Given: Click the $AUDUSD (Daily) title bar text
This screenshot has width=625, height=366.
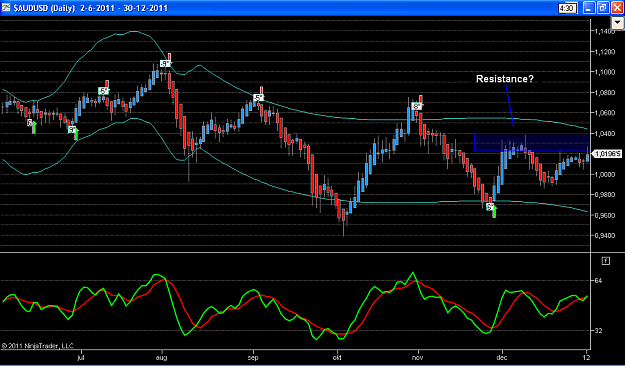Looking at the screenshot, I should click(44, 8).
